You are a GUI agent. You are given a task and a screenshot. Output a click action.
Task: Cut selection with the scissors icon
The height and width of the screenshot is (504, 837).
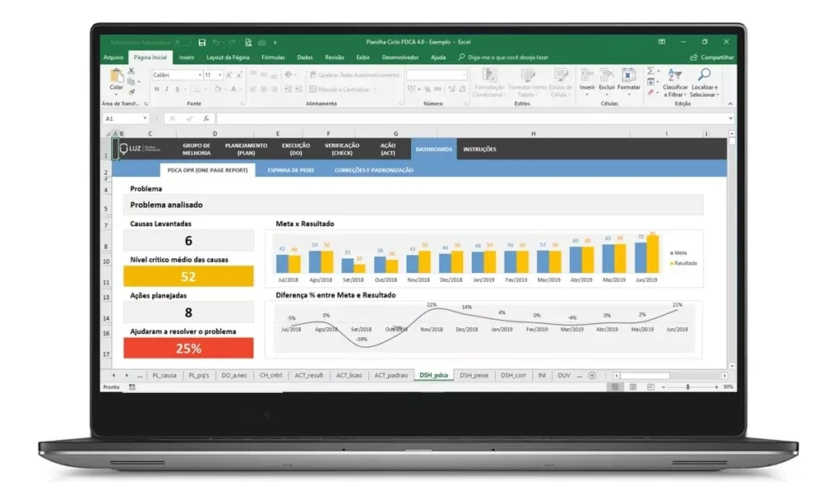click(132, 71)
